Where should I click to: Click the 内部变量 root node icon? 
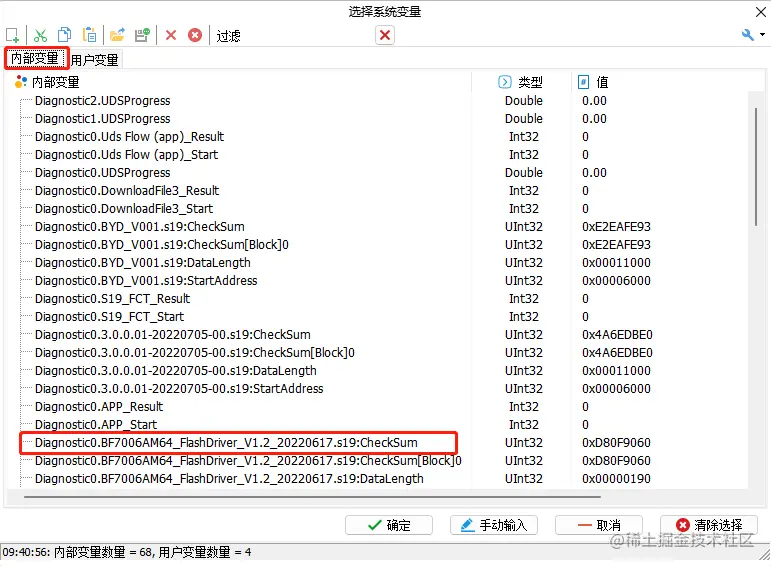[21, 82]
